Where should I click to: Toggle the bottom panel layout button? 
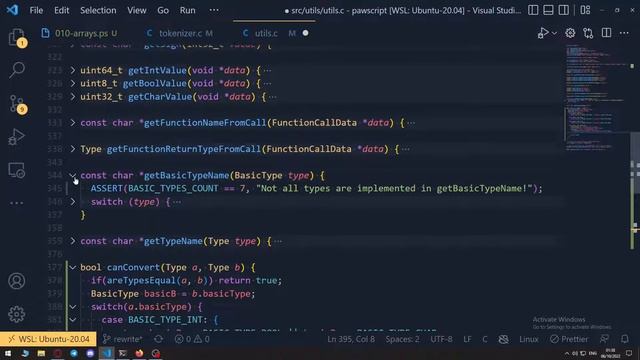pyautogui.click(x=548, y=10)
